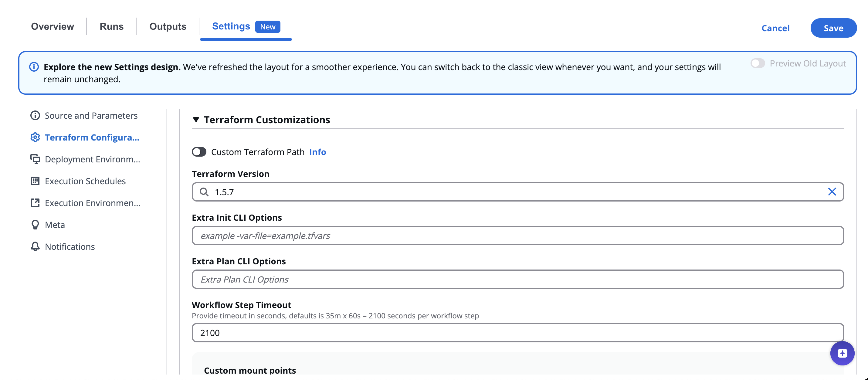This screenshot has width=868, height=380.
Task: Collapse the Terraform Customizations section
Action: (196, 120)
